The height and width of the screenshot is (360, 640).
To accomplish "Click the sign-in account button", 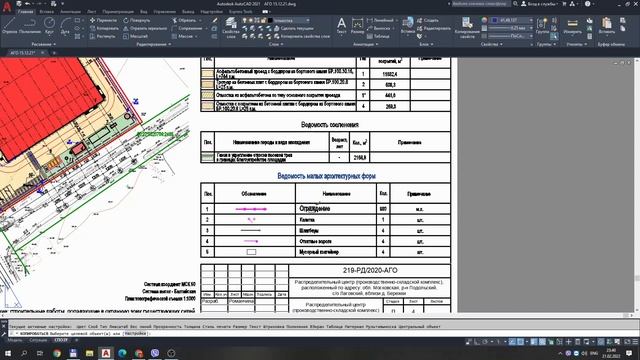I will click(540, 4).
